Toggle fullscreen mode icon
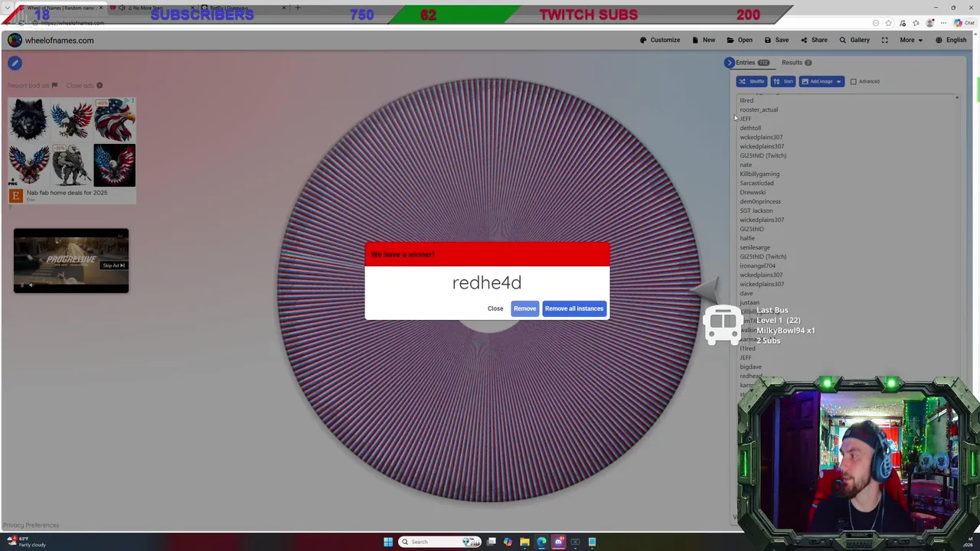 [x=884, y=41]
